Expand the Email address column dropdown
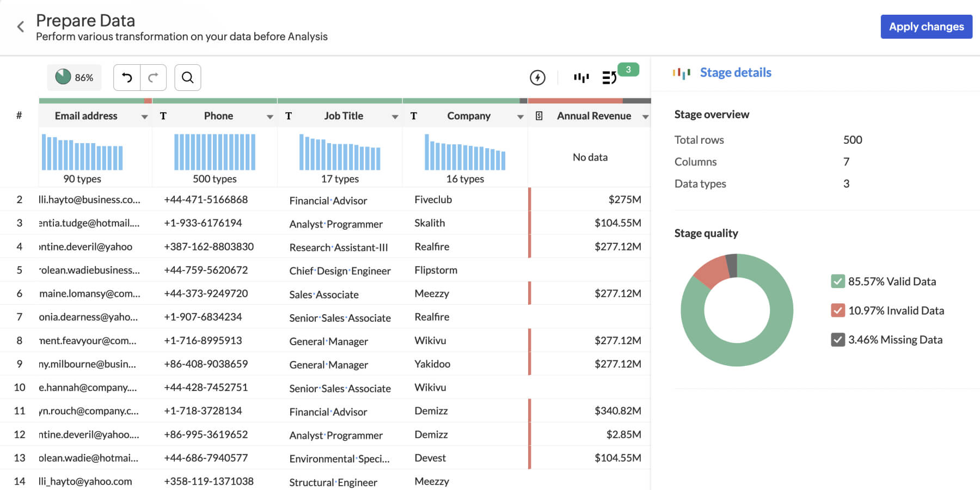Screen dimensions: 980x490 [x=144, y=117]
